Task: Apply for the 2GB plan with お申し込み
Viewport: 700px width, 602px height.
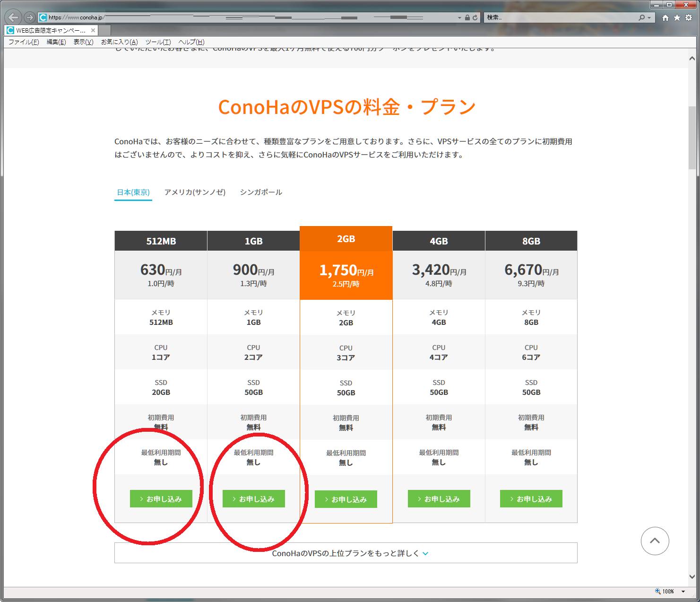Action: click(346, 499)
